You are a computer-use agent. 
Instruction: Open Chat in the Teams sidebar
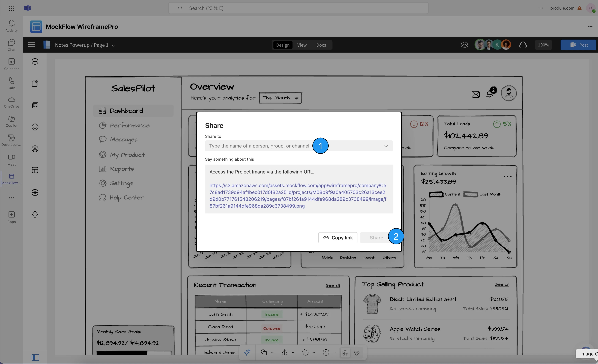tap(11, 45)
